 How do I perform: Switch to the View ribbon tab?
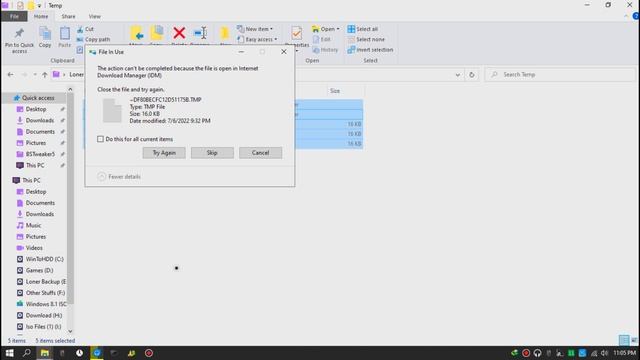click(95, 16)
